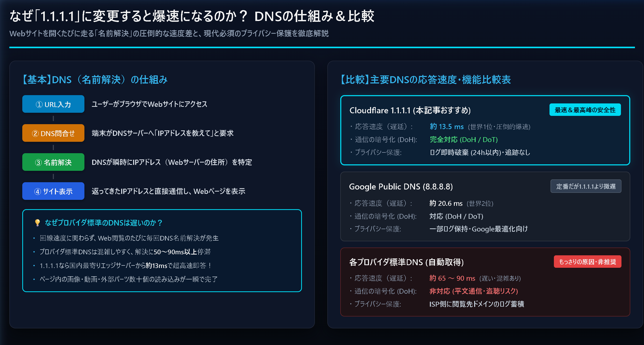Click the heading なぜプロバイダ標準のDNSは遅いのか？
The width and height of the screenshot is (644, 345).
[104, 223]
